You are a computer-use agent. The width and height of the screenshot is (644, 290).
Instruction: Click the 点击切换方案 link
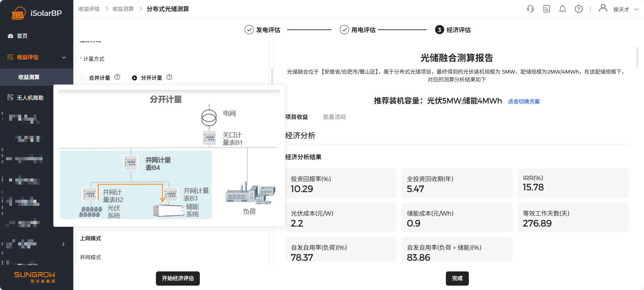[x=524, y=101]
